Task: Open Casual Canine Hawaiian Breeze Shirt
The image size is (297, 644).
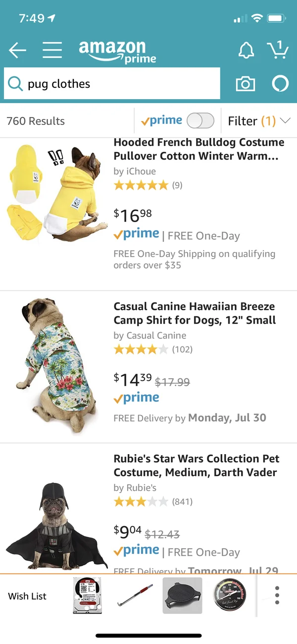Action: (194, 313)
